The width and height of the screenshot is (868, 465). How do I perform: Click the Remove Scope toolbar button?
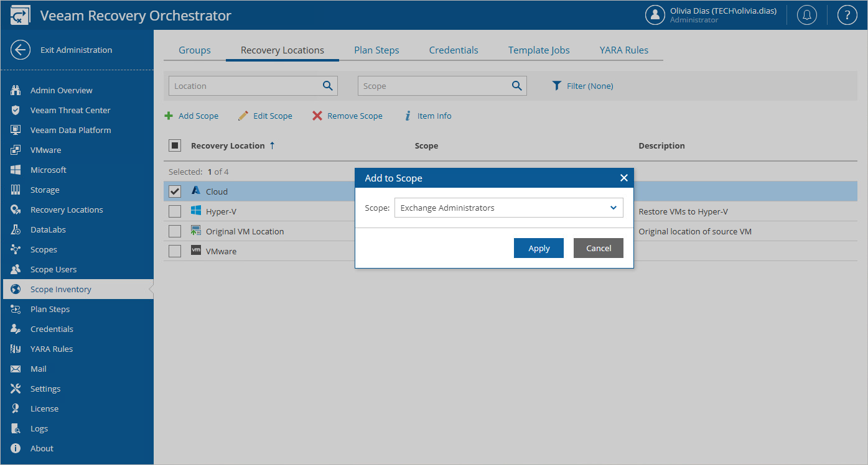(347, 116)
